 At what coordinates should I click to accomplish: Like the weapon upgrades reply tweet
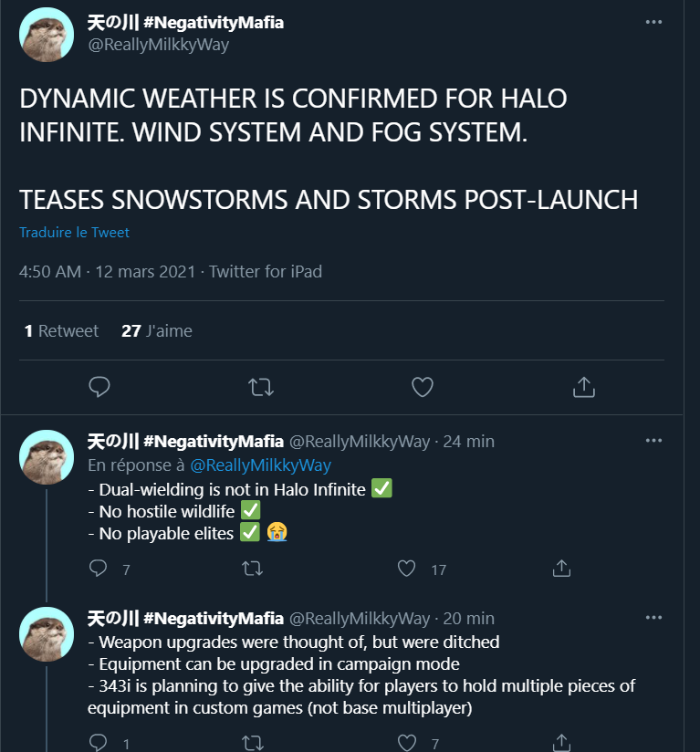point(407,743)
